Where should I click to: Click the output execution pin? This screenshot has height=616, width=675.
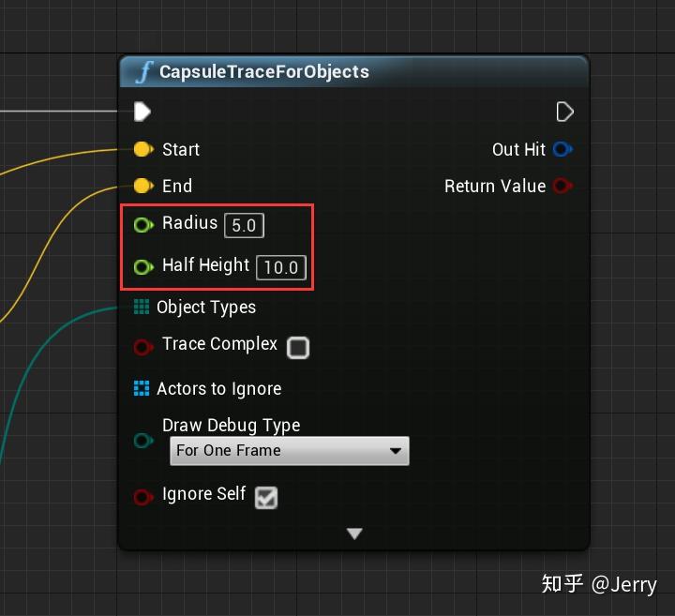(x=564, y=112)
